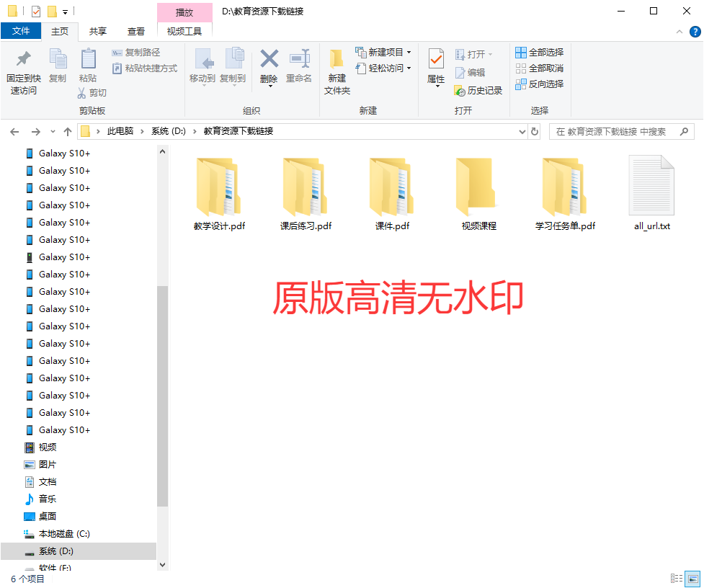The image size is (704, 588).
Task: Click the 移动到 move to icon
Action: point(204,59)
